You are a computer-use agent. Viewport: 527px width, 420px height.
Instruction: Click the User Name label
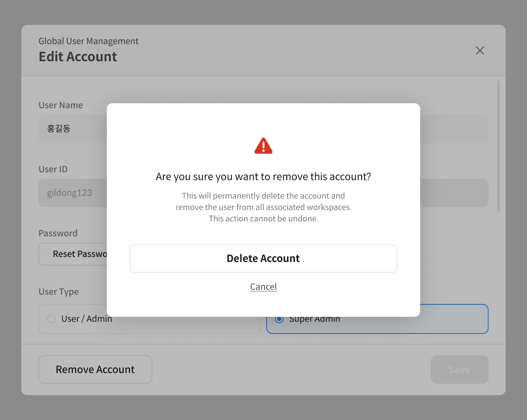tap(61, 105)
